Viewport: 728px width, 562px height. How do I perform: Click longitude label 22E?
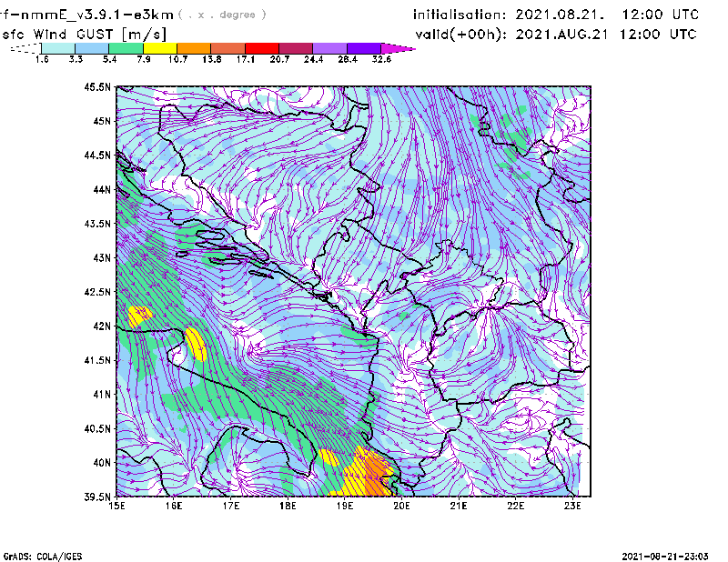pyautogui.click(x=515, y=506)
